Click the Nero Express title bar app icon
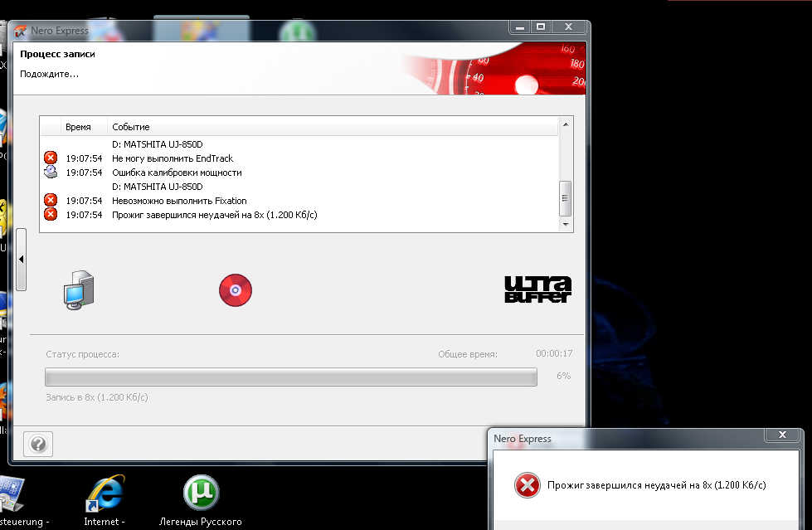 coord(20,31)
